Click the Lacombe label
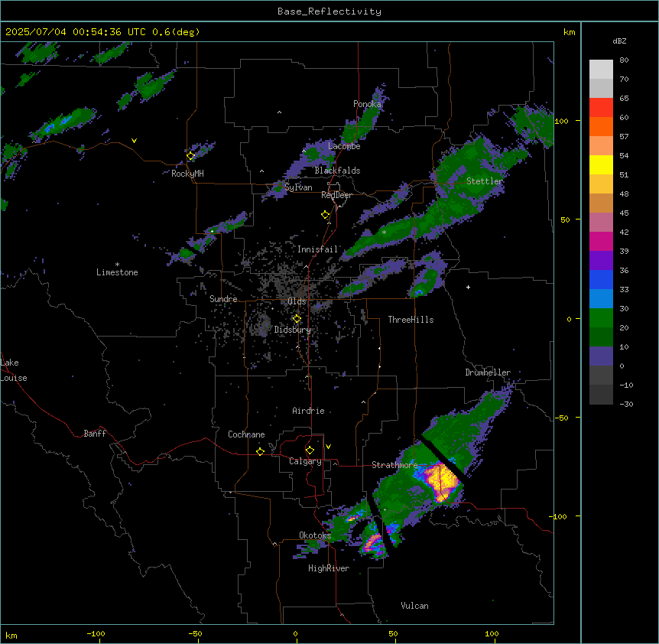This screenshot has width=659, height=644. click(344, 146)
